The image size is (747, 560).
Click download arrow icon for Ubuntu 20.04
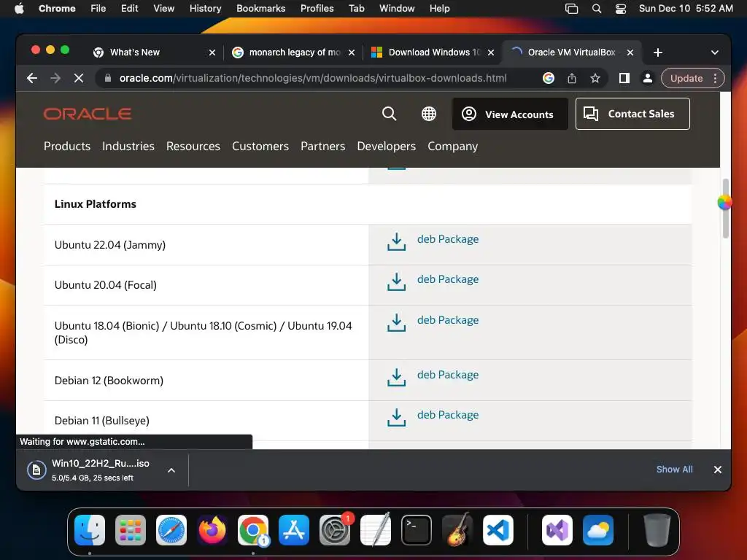[396, 281]
